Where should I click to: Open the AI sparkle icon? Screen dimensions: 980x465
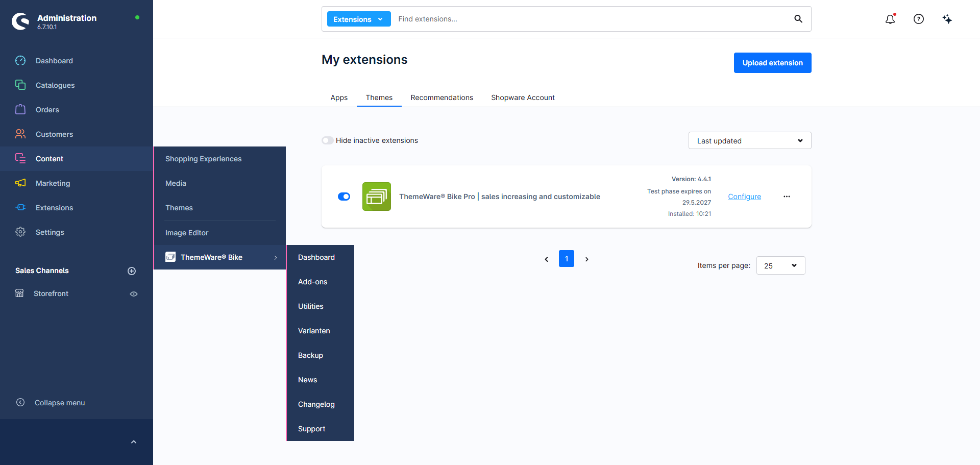pos(947,19)
